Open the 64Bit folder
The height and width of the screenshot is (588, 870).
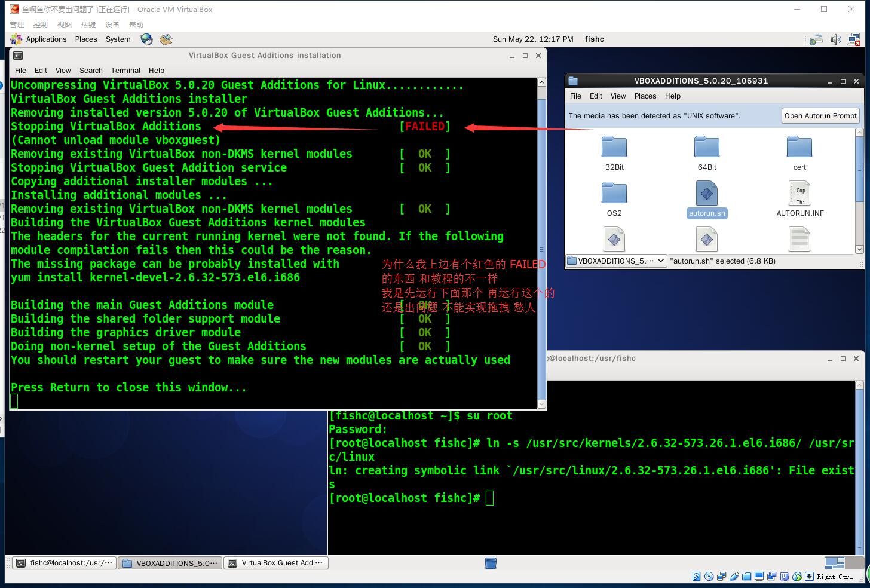coord(707,154)
